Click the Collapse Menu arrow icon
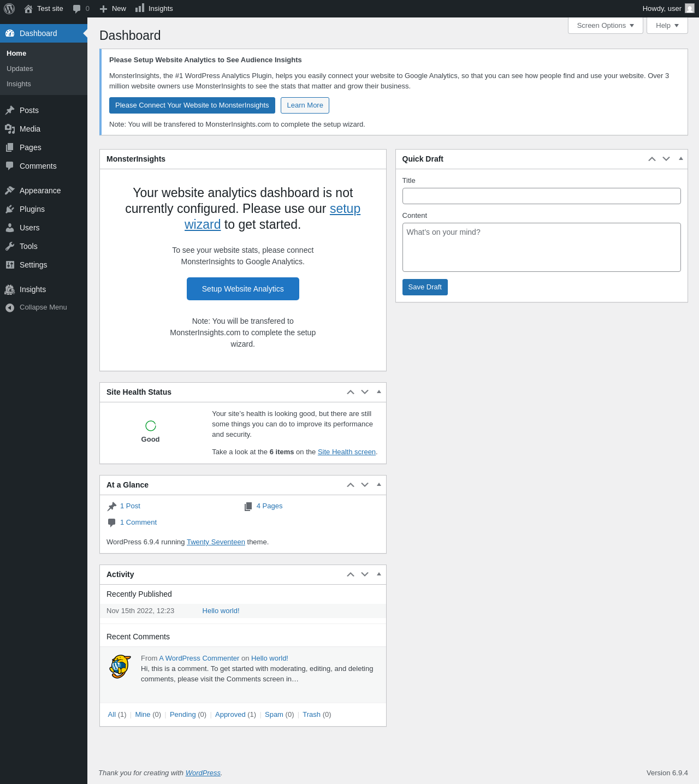This screenshot has height=784, width=699. coord(10,307)
